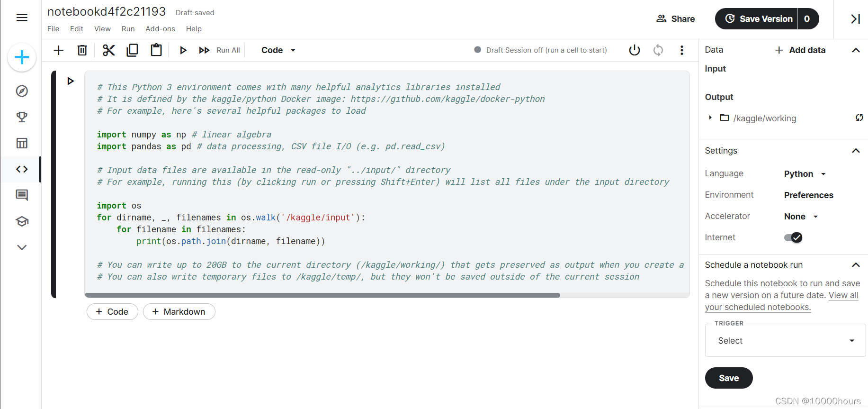Delete the cell with trash icon
This screenshot has height=409, width=868.
[82, 50]
